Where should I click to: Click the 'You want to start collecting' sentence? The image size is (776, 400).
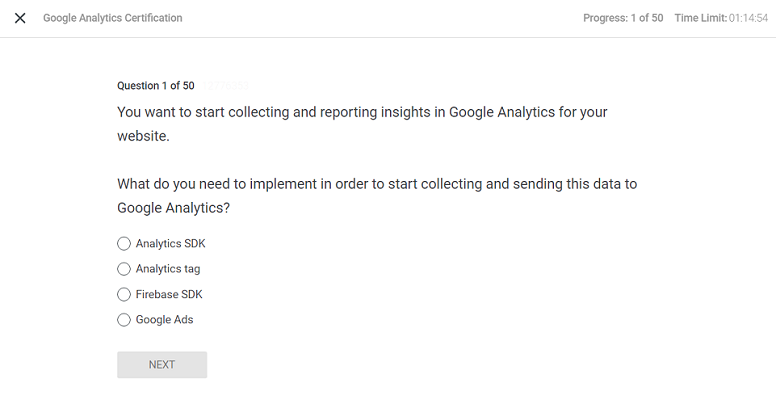click(x=362, y=112)
